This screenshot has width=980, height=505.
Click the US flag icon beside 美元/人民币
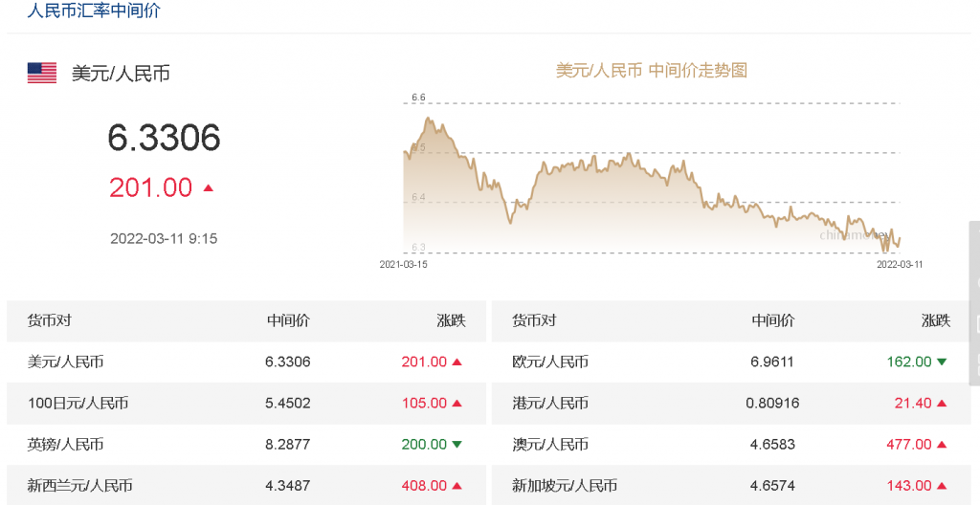tap(42, 73)
